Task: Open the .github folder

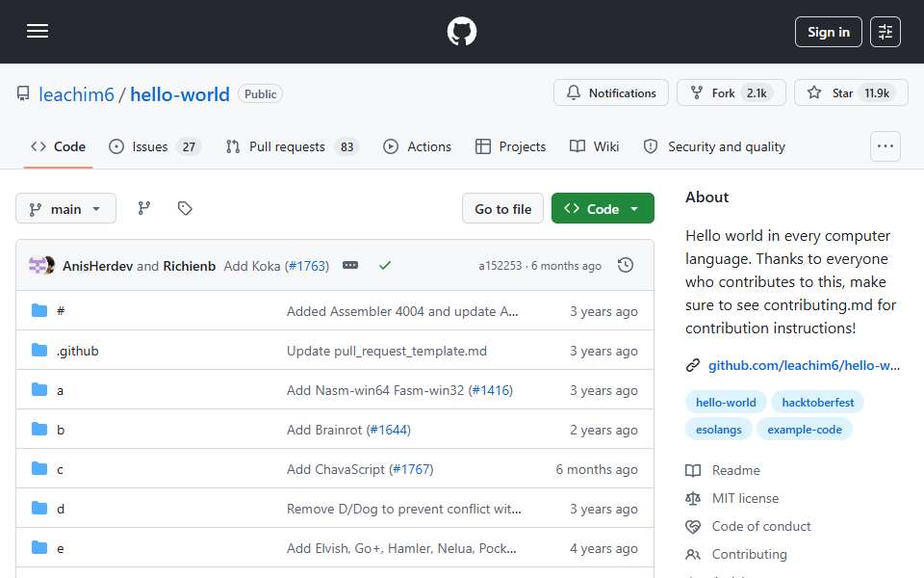Action: [x=78, y=351]
